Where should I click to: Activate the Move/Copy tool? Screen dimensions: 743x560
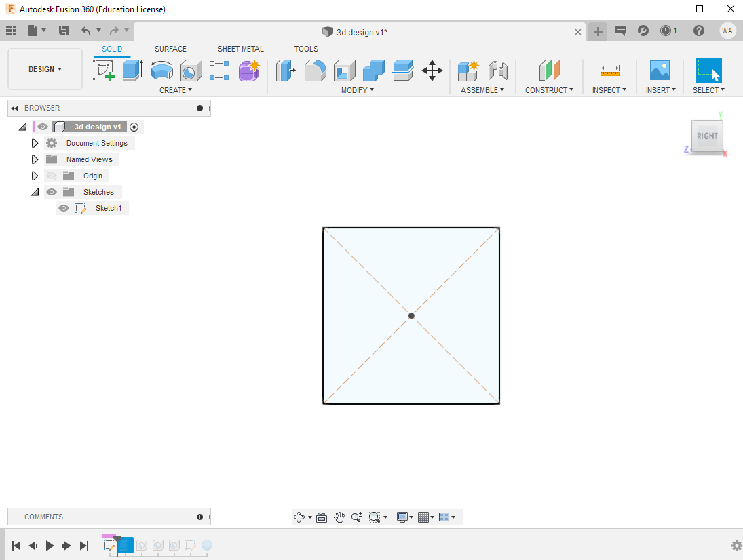(432, 70)
